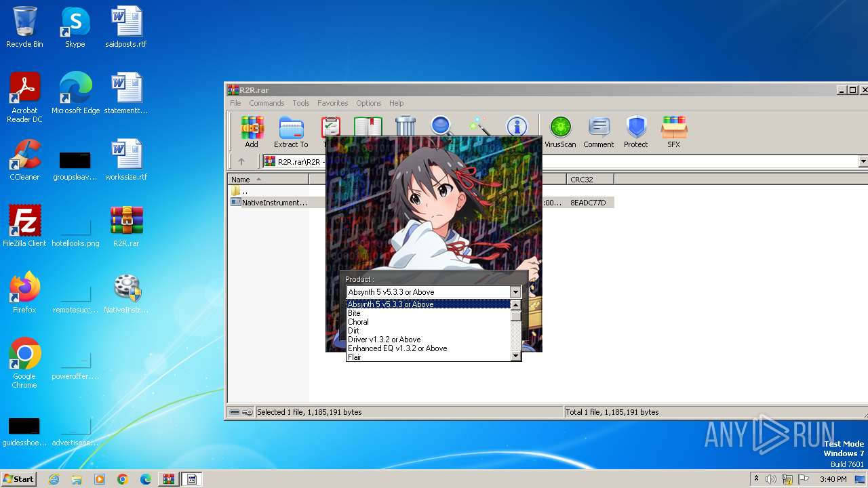Run VirusScan from the WinRAR toolbar

[560, 131]
